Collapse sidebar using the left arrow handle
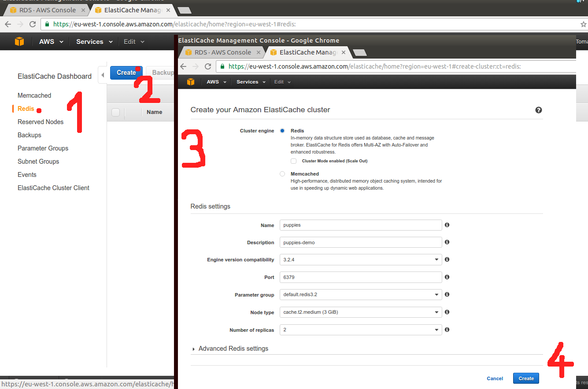 tap(103, 75)
